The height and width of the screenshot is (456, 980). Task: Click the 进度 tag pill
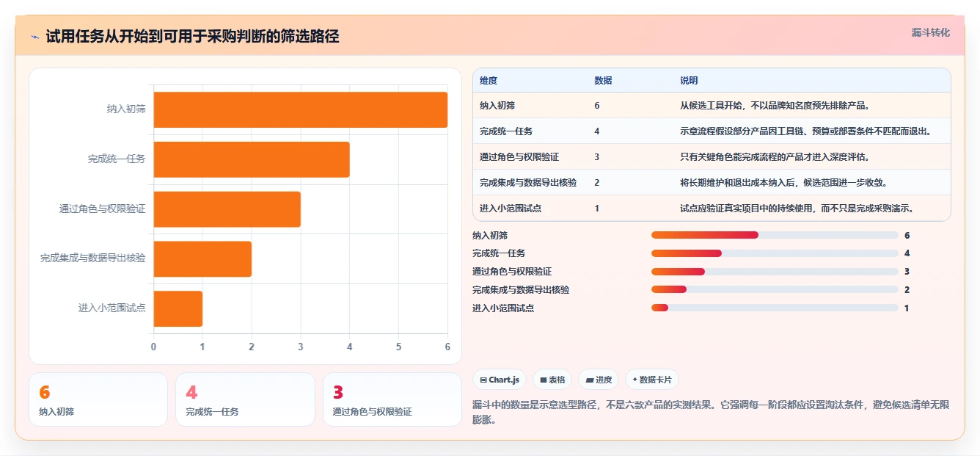(x=599, y=380)
